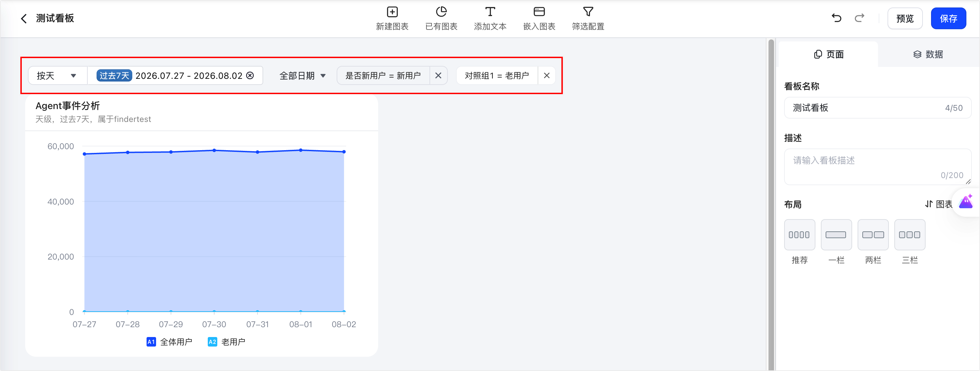Add a text block via 添加文本
Viewport: 980px width, 371px height.
pos(490,18)
